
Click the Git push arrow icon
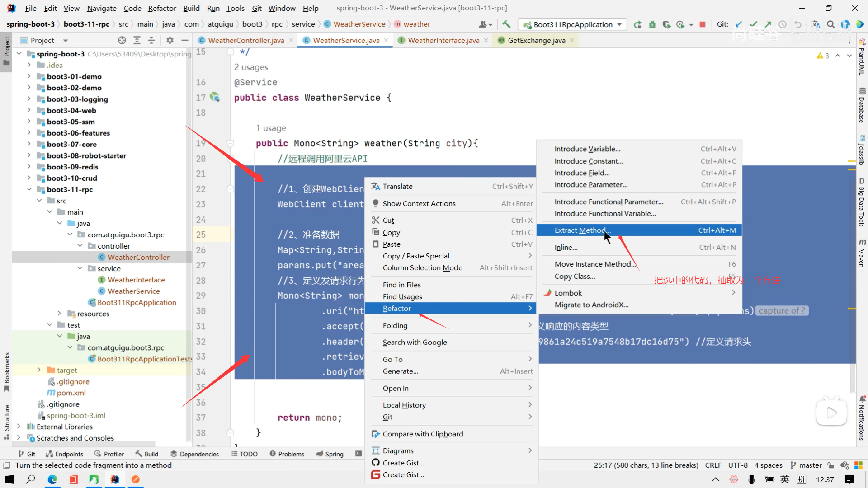click(x=768, y=24)
